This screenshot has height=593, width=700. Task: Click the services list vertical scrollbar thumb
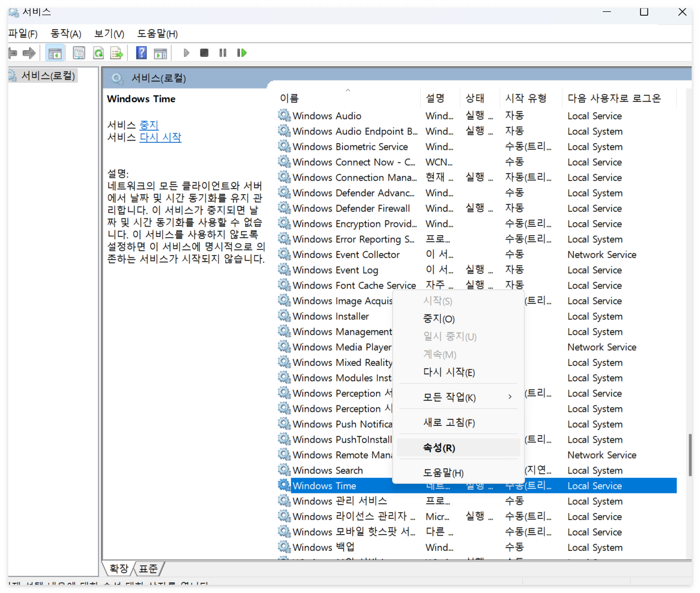click(689, 455)
